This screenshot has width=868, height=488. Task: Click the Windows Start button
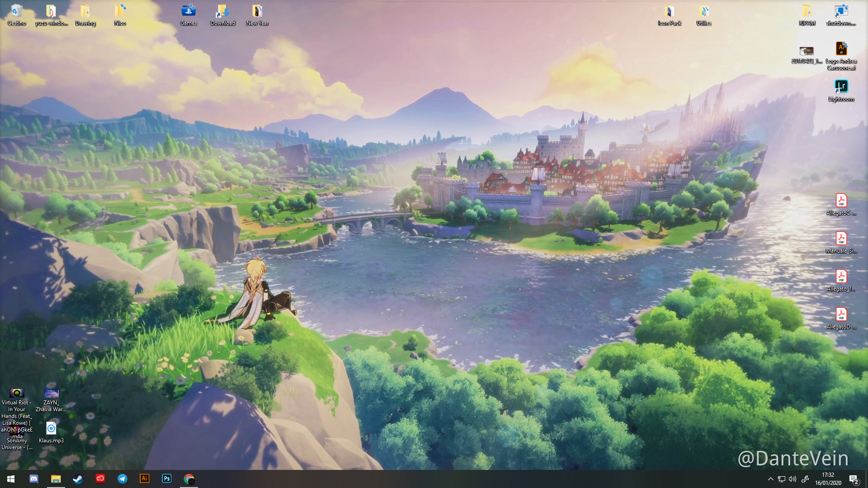(11, 479)
